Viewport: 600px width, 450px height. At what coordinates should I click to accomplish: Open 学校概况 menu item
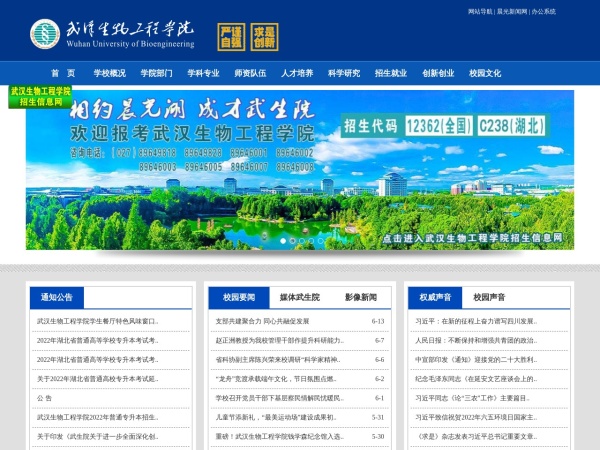point(110,73)
